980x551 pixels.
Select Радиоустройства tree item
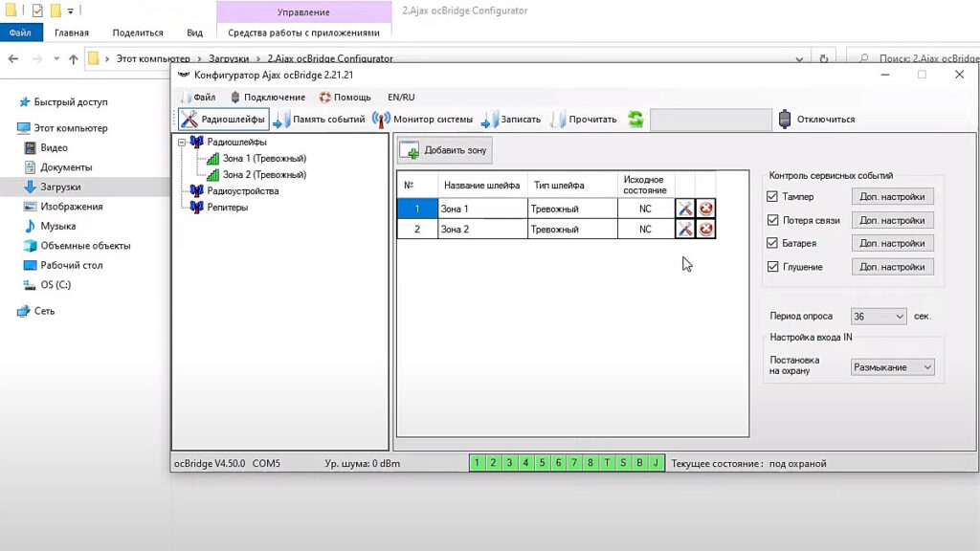242,190
